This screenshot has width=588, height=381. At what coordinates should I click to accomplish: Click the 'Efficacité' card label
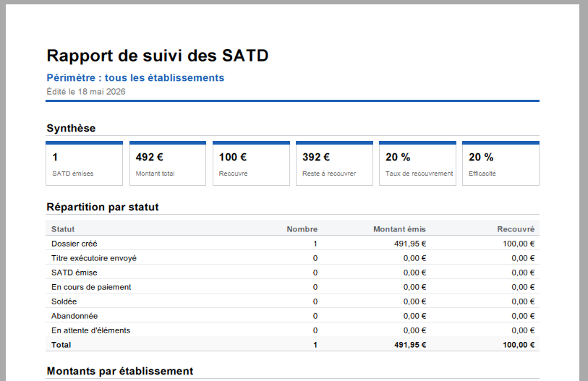tap(482, 174)
